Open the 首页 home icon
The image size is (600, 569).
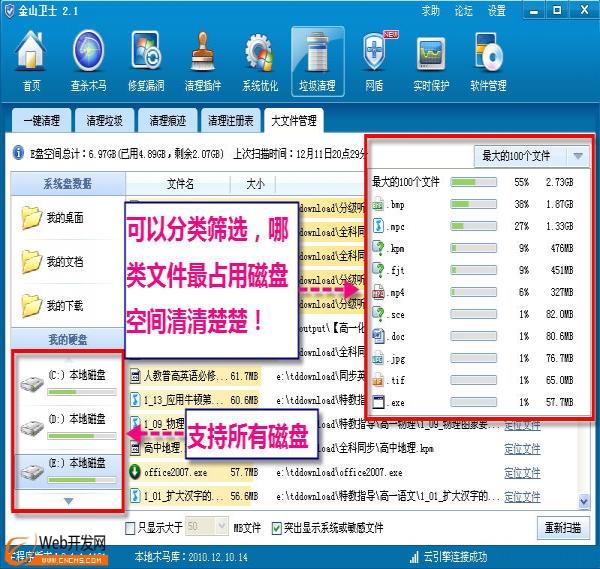(x=32, y=62)
